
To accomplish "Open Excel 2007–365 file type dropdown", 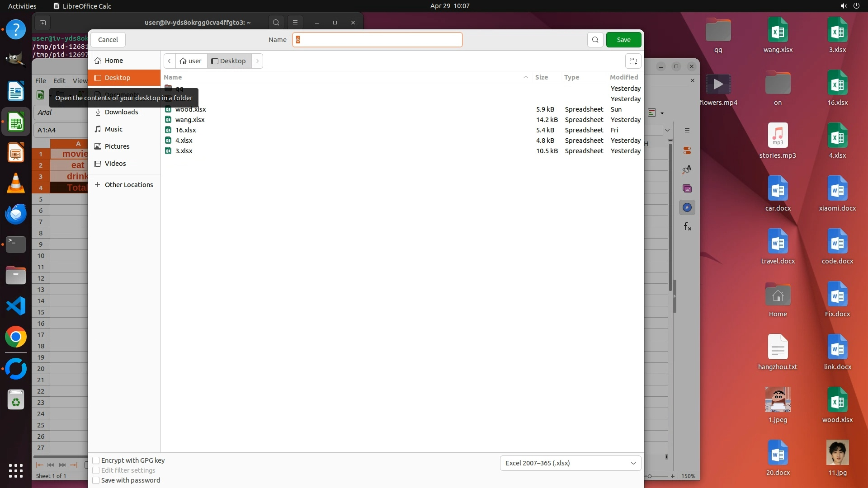I will (570, 463).
